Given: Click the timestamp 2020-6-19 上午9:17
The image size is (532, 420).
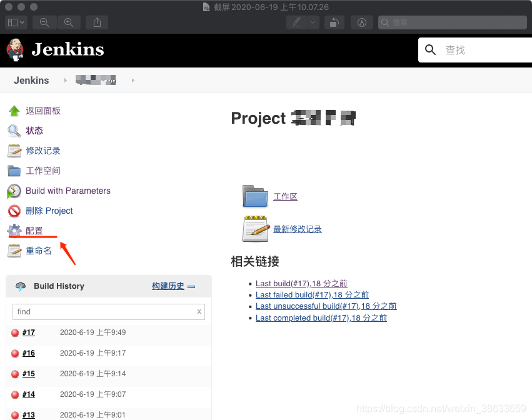Looking at the screenshot, I should pyautogui.click(x=93, y=353).
